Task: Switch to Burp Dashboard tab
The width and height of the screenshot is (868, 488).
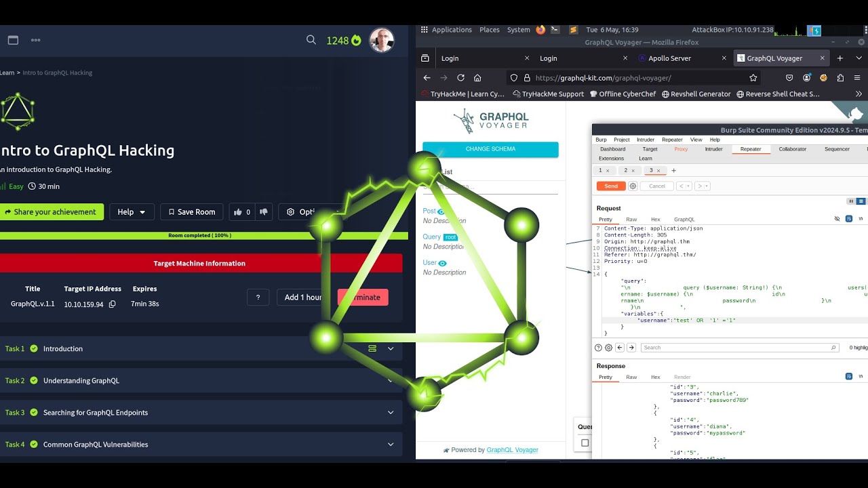Action: pyautogui.click(x=612, y=149)
